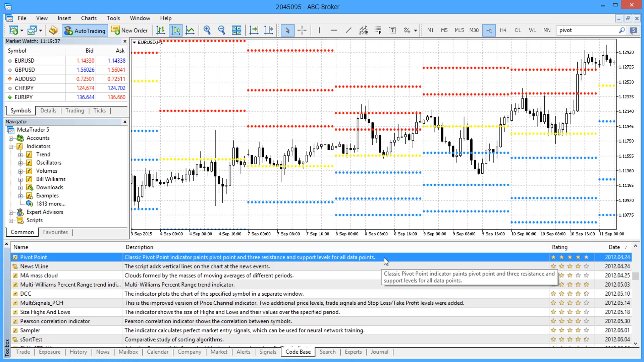Switch timeframe to H4

point(503,30)
